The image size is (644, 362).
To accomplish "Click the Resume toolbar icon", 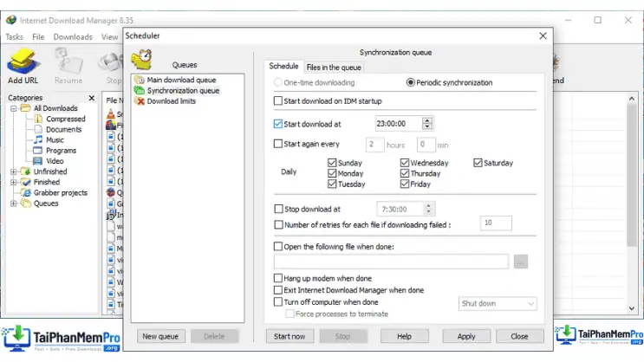I will click(68, 61).
